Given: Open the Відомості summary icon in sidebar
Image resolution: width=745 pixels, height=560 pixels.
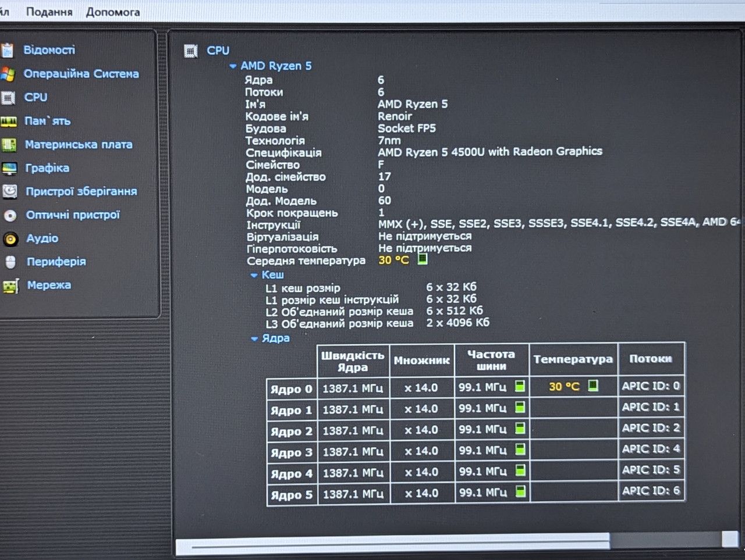Looking at the screenshot, I should pos(7,51).
